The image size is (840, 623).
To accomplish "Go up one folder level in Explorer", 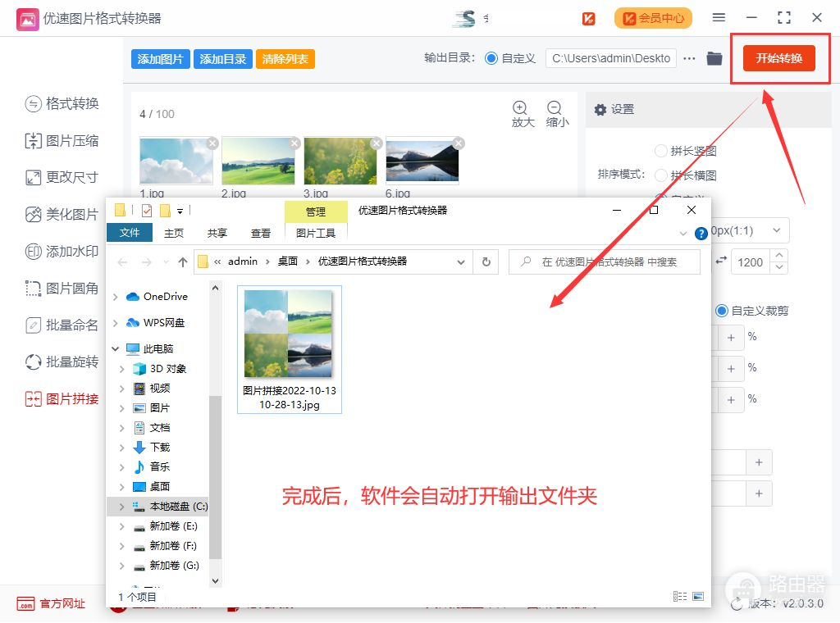I will (183, 261).
